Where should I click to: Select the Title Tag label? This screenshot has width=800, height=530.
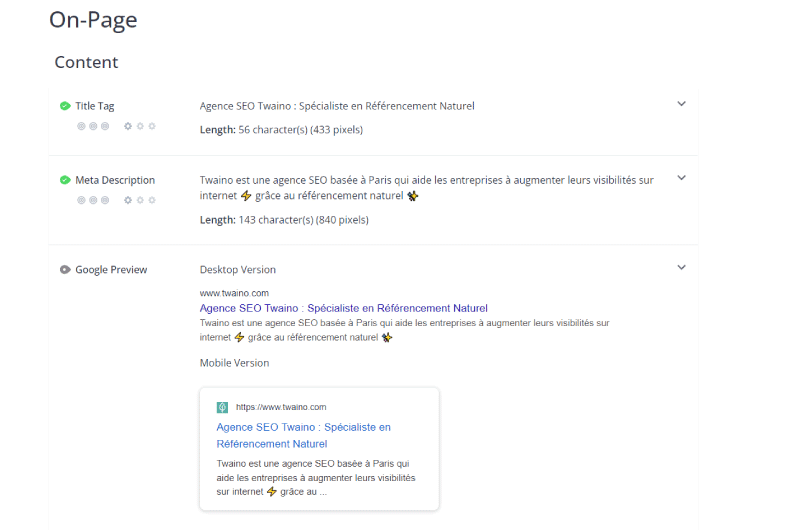click(95, 106)
